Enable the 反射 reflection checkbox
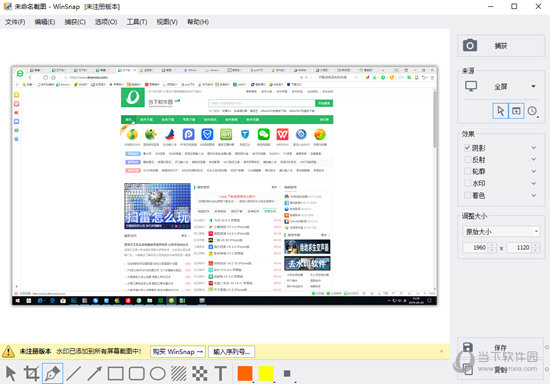The image size is (550, 384). click(467, 160)
